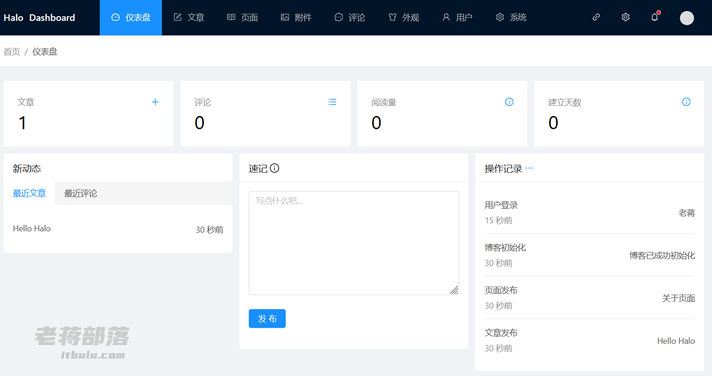Click 老蒋 text in login log
The image size is (712, 376).
pos(687,213)
